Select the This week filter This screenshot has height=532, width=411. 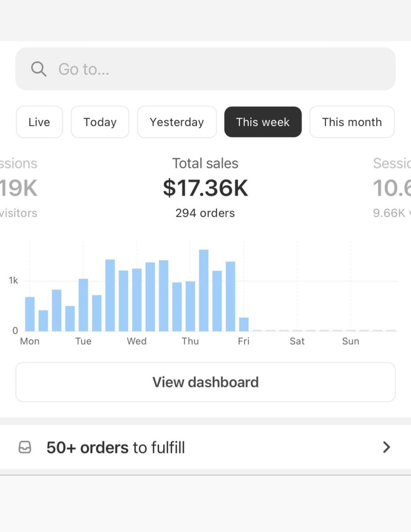[x=263, y=122]
